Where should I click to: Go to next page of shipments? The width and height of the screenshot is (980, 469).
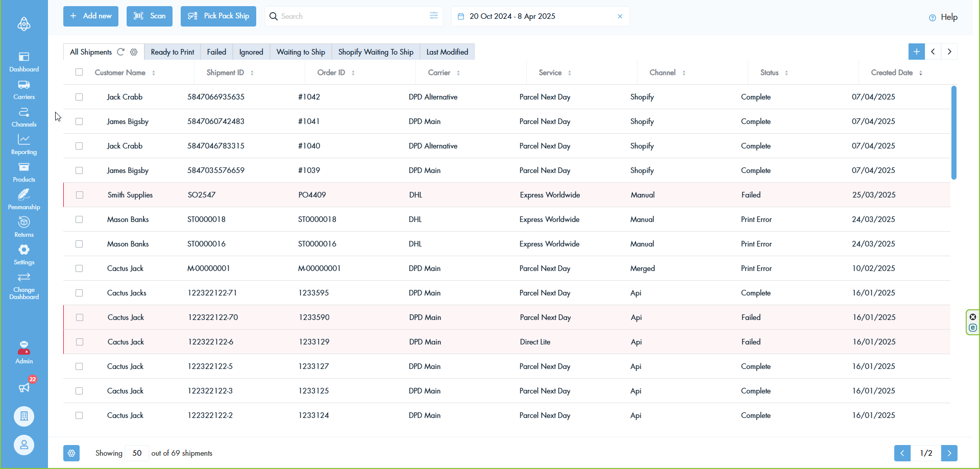click(949, 453)
